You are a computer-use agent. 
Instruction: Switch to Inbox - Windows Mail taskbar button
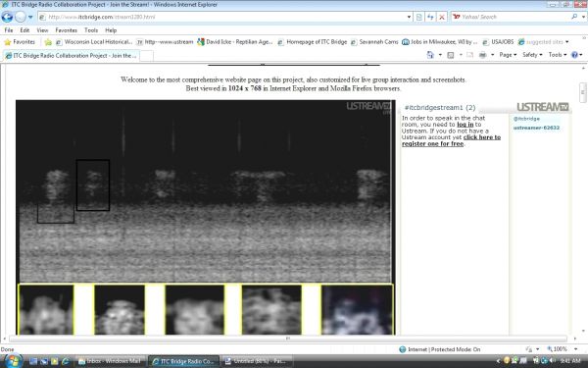(x=110, y=361)
